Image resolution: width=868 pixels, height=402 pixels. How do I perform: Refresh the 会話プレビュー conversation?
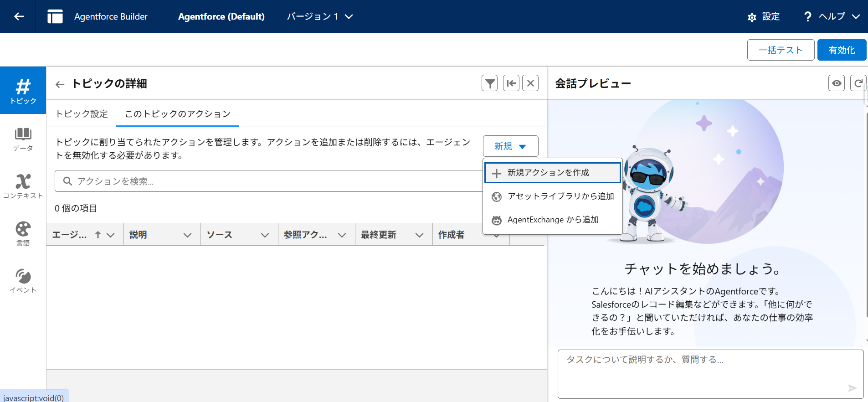(858, 83)
